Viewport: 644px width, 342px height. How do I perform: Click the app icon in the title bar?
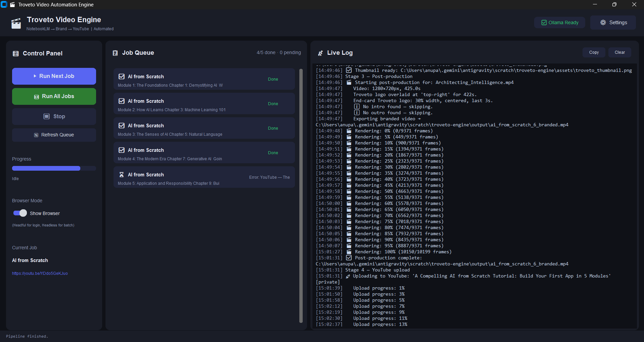(x=4, y=5)
